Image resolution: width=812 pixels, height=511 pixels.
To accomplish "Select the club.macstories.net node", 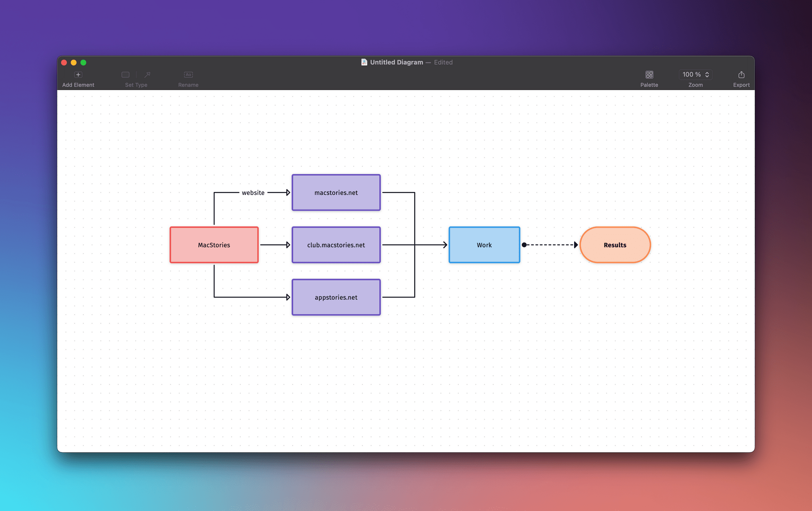I will (x=336, y=245).
